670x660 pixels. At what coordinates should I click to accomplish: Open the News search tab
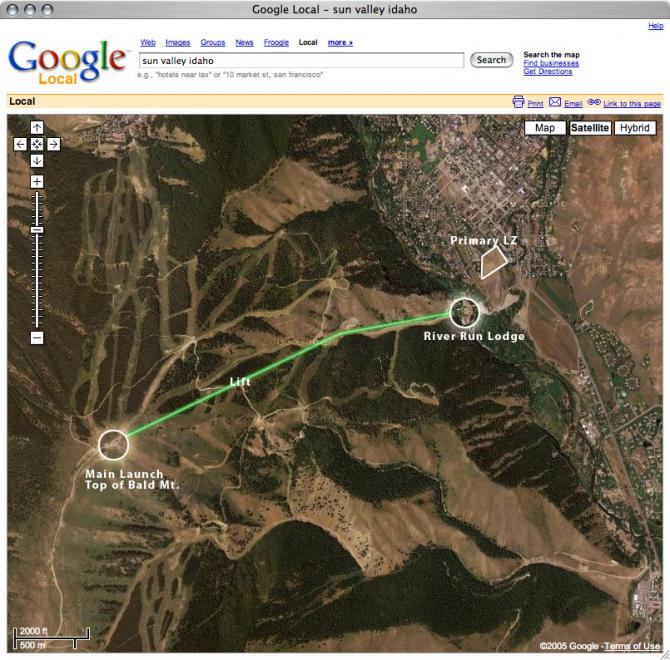tap(244, 42)
